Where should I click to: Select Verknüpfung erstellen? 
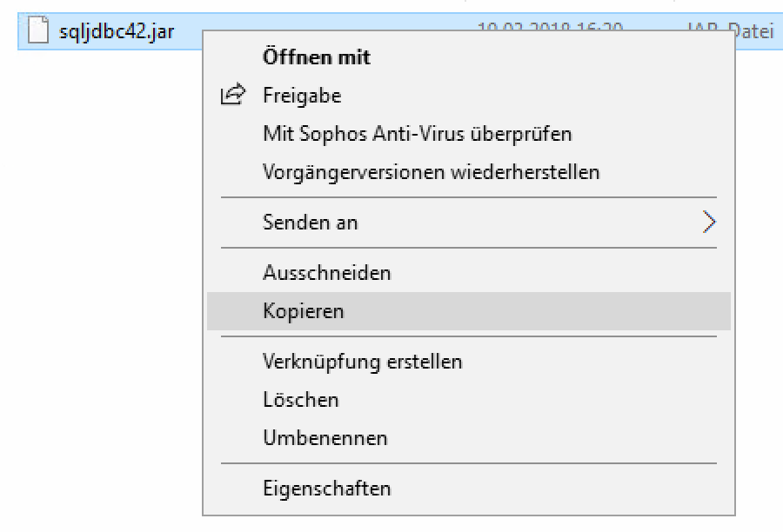tap(362, 361)
